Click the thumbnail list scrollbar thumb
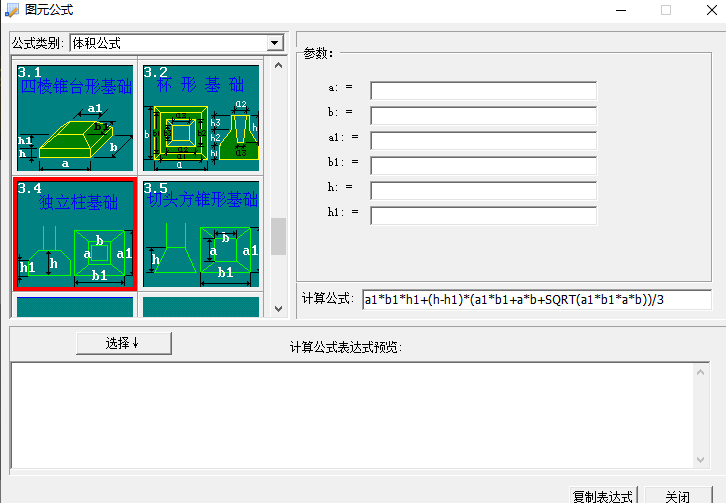Screen dimensions: 726x503 [x=278, y=236]
